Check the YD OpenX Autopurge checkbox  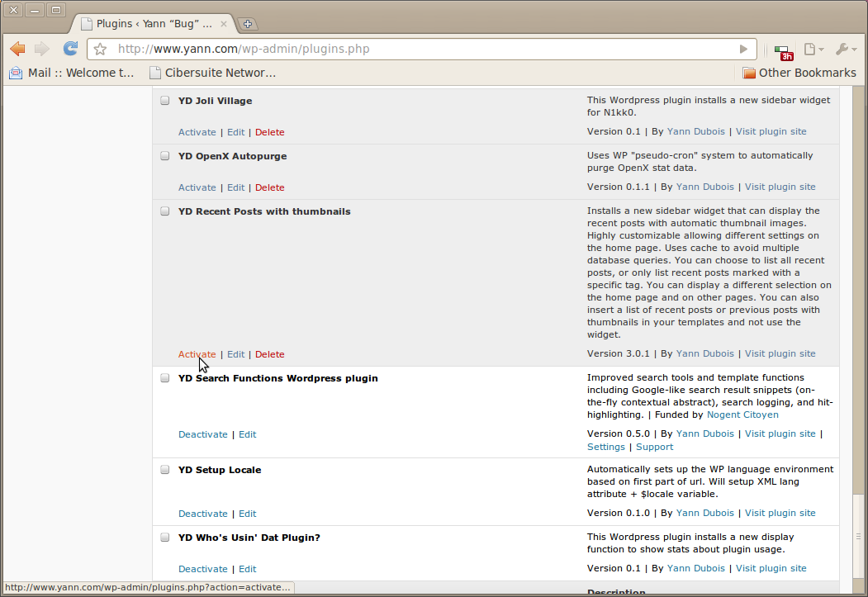[x=165, y=156]
